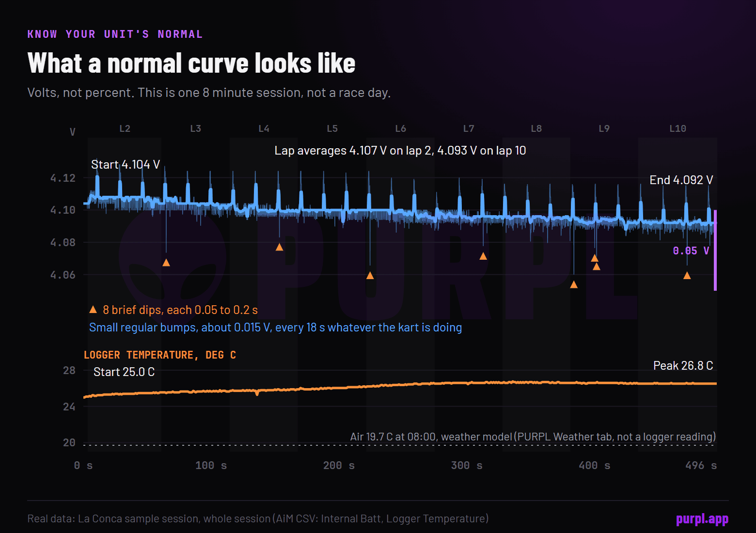Click the "What a normal curve looks like" title
This screenshot has height=533, width=756.
point(191,63)
